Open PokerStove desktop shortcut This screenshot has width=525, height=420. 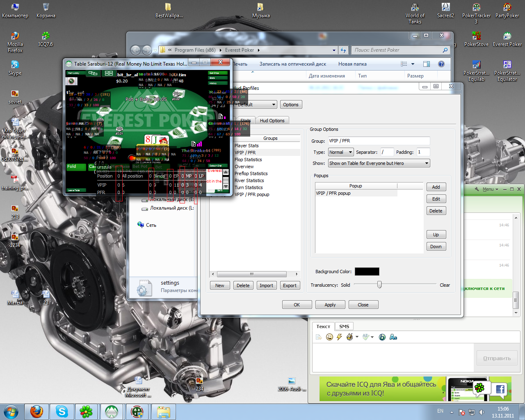click(x=476, y=39)
